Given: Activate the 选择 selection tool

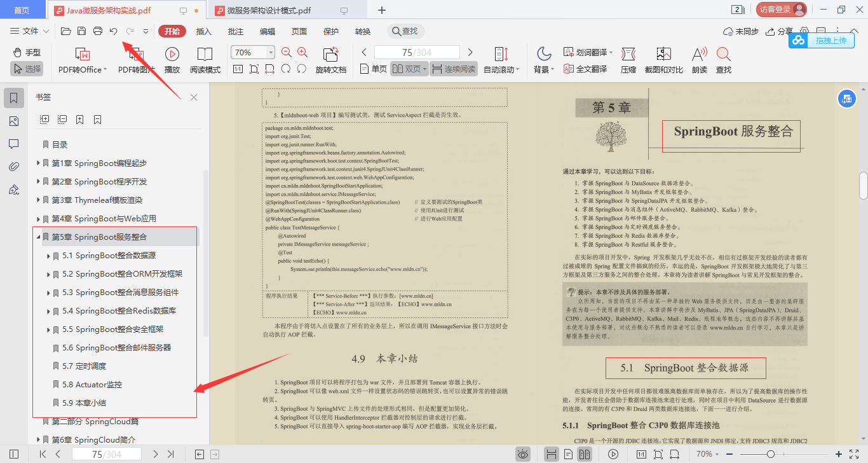Looking at the screenshot, I should pyautogui.click(x=26, y=69).
